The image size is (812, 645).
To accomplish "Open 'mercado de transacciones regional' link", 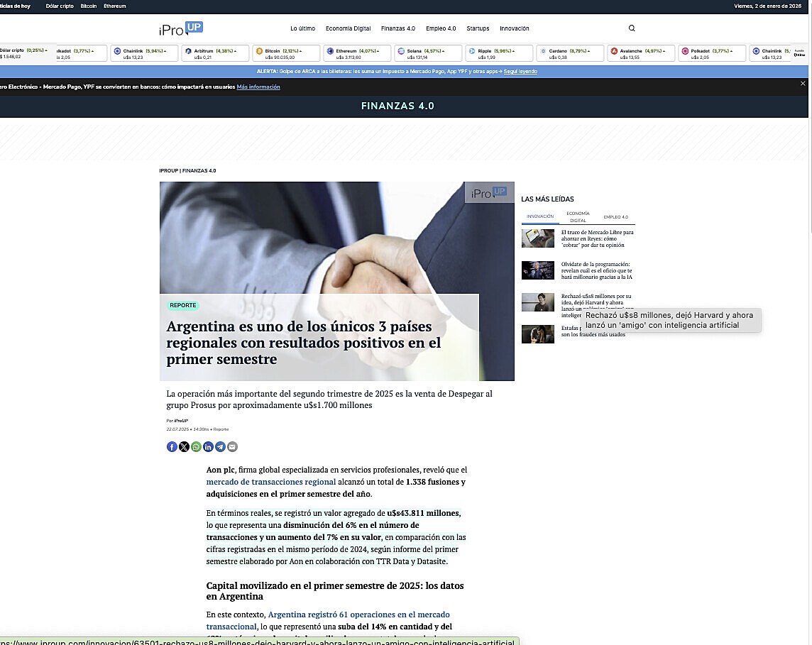I will click(x=270, y=482).
